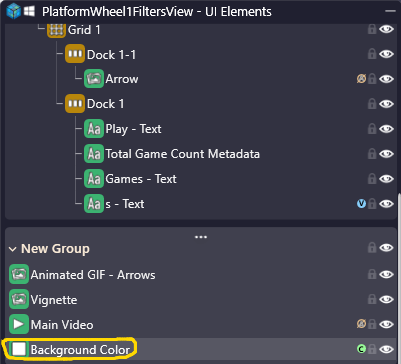401x364 pixels.
Task: Select the s - Text element row
Action: coord(125,204)
